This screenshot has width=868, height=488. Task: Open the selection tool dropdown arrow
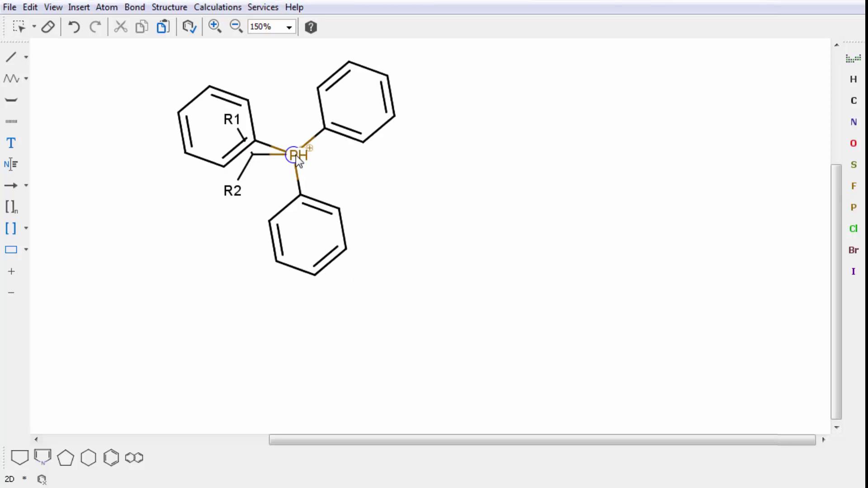(34, 27)
